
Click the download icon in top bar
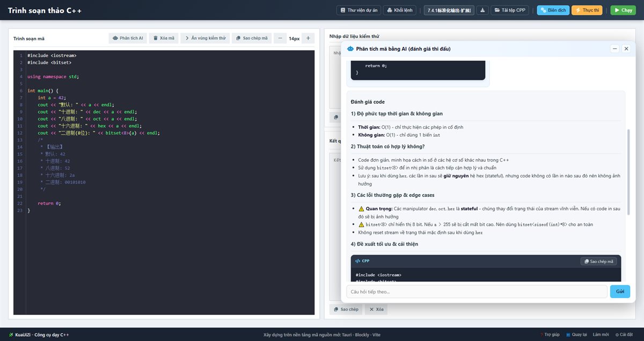click(482, 10)
